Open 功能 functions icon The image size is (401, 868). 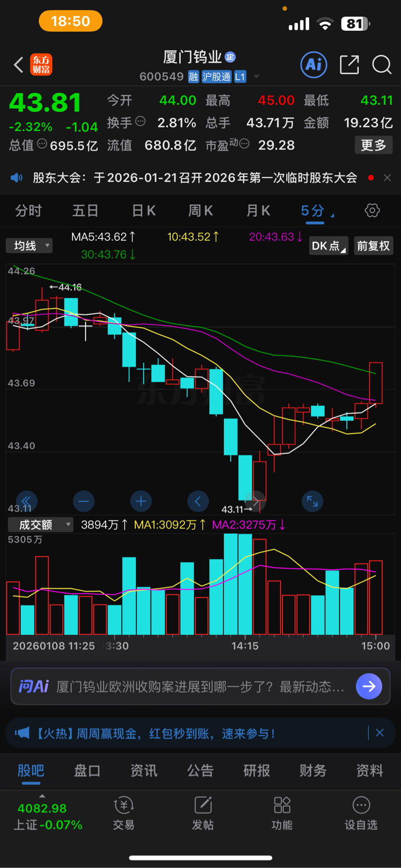click(282, 814)
